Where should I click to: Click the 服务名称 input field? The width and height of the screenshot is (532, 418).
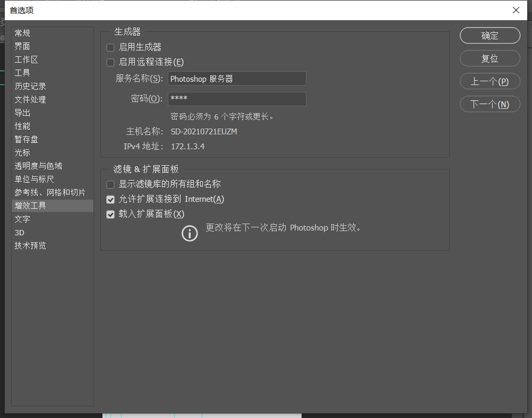tap(237, 79)
